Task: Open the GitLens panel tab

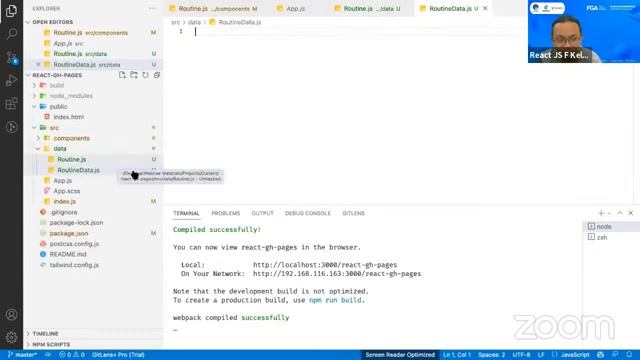Action: coord(353,213)
